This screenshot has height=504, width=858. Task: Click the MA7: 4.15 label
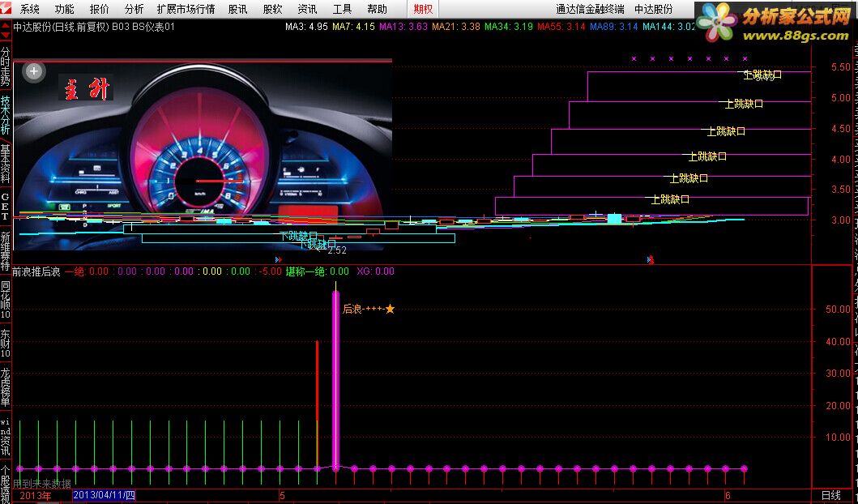pyautogui.click(x=353, y=26)
